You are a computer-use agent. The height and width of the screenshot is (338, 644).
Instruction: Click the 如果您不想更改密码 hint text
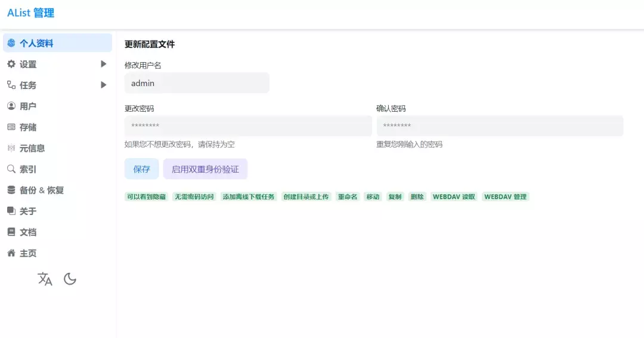[179, 145]
